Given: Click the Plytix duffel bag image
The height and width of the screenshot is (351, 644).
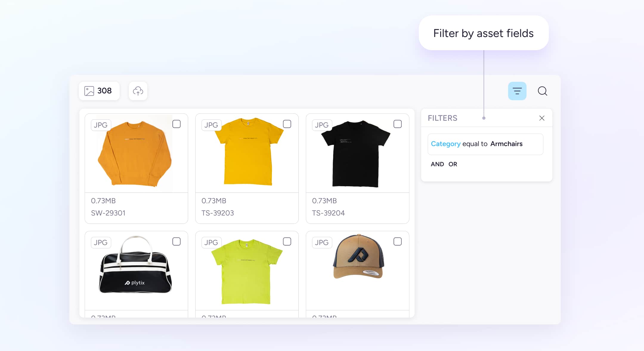Looking at the screenshot, I should [136, 269].
